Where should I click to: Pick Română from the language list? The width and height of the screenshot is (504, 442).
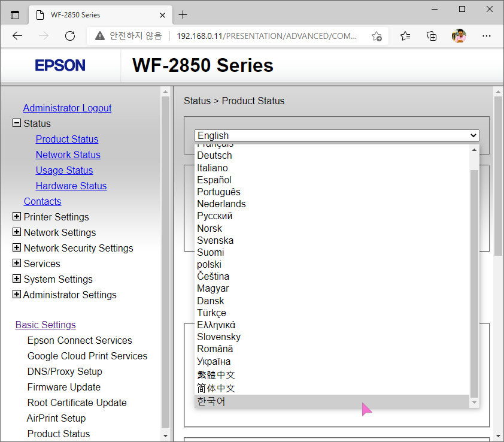click(x=332, y=349)
